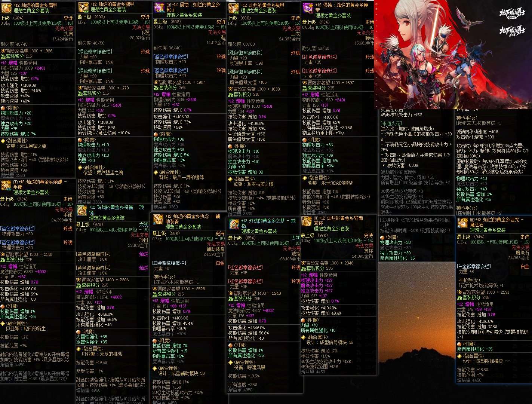Open the character artwork image at top right
Image resolution: width=532 pixels, height=404 pixels.
pyautogui.click(x=453, y=54)
